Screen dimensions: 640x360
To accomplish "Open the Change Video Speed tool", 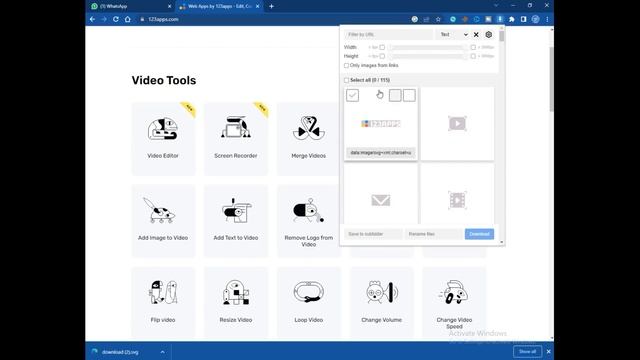I will click(454, 303).
